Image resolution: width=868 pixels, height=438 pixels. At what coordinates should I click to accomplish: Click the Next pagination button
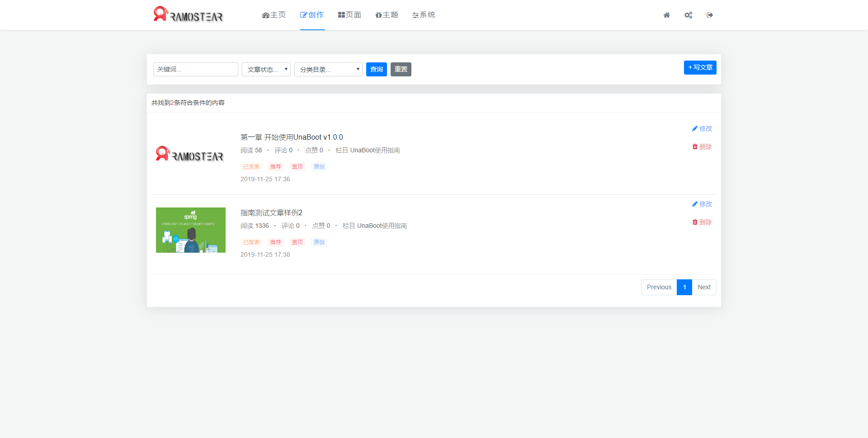(704, 287)
